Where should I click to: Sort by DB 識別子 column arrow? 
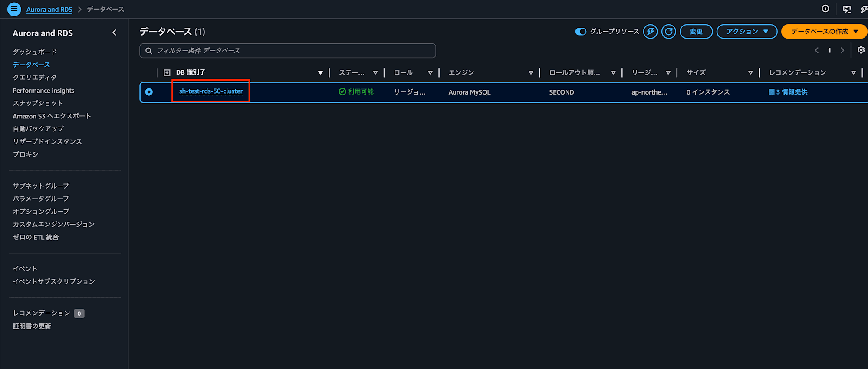(x=320, y=73)
